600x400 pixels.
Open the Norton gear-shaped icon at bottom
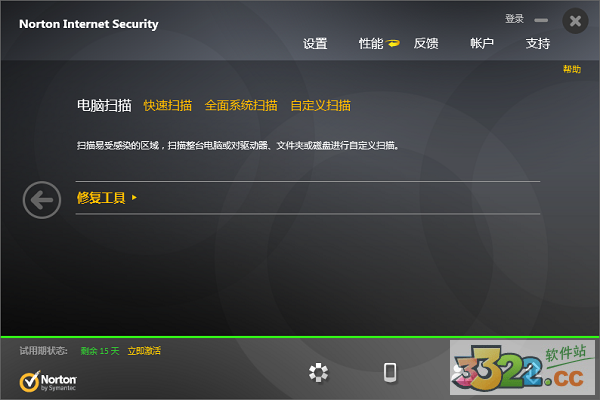point(318,372)
